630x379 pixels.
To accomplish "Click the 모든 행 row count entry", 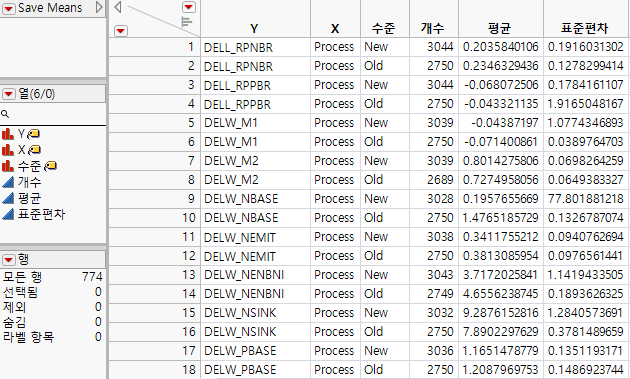I will 52,277.
